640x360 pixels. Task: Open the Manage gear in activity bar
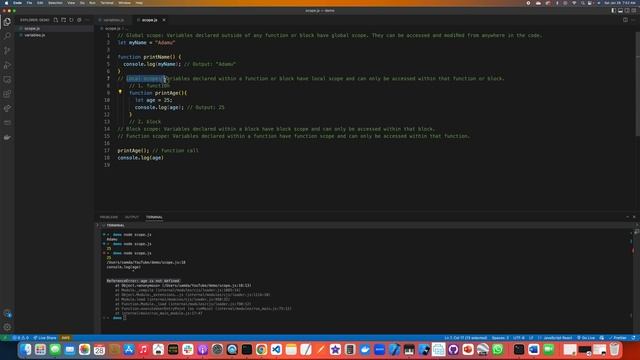click(x=7, y=327)
